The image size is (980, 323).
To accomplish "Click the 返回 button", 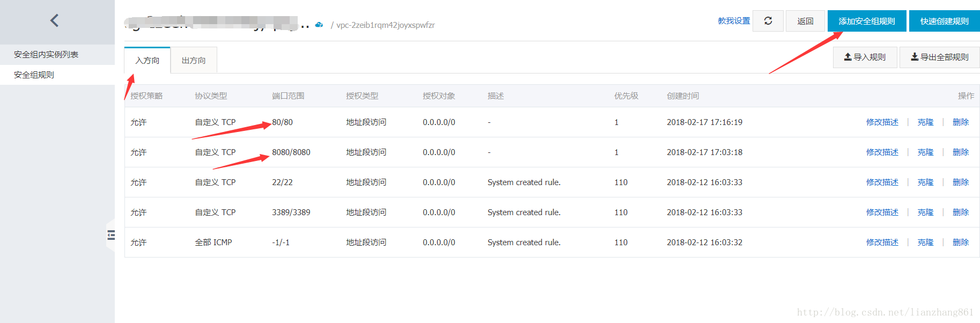I will point(805,21).
